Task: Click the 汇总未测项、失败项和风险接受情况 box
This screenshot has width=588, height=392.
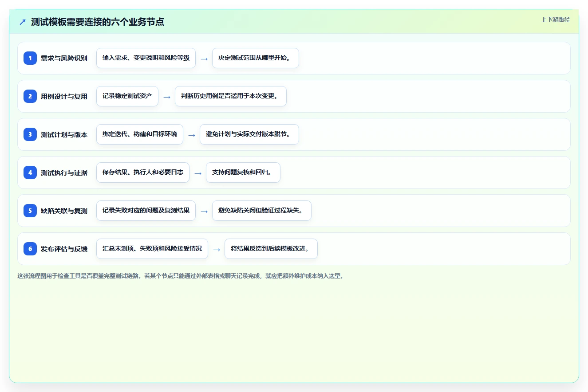Action: (152, 249)
